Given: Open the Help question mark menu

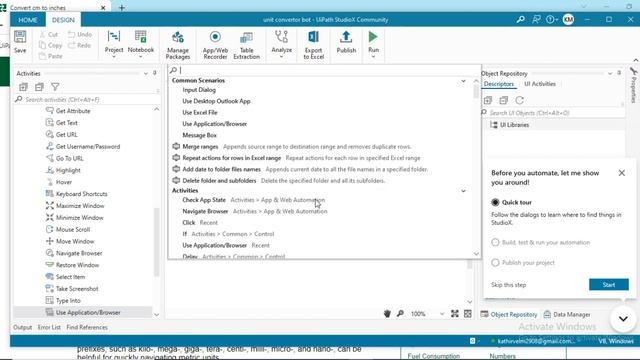Looking at the screenshot, I should [551, 20].
